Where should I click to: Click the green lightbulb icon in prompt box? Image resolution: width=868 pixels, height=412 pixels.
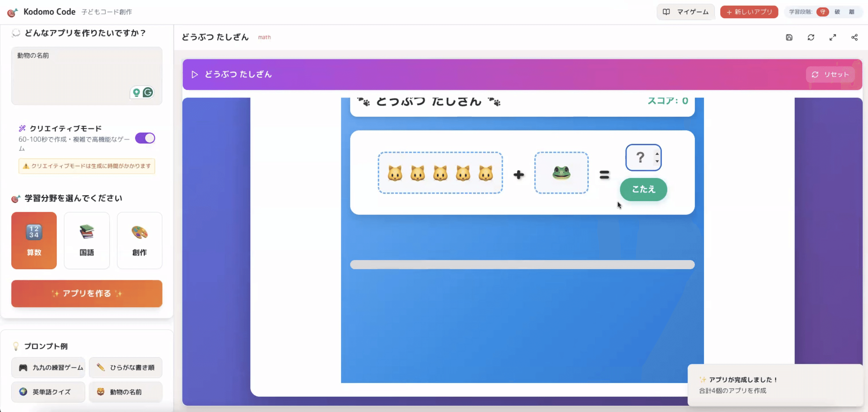[136, 92]
